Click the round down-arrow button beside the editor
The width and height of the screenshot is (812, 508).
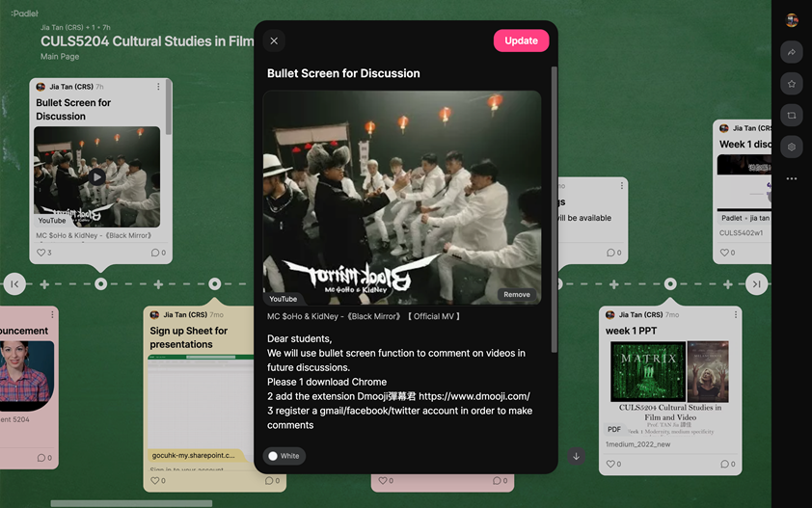576,456
